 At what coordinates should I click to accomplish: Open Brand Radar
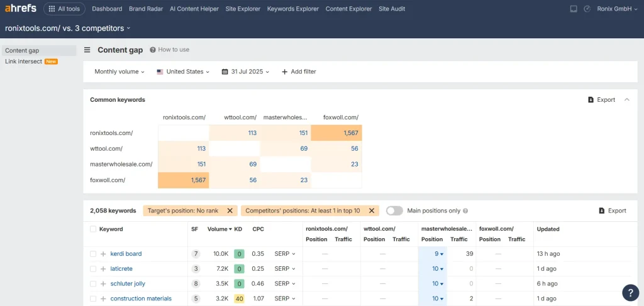[x=146, y=9]
